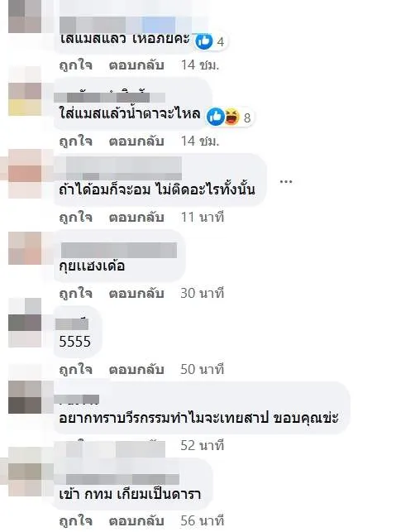396x532 pixels.
Task: Open the blurred name above อยากทราบวีรกรรม comment
Action: tap(77, 400)
